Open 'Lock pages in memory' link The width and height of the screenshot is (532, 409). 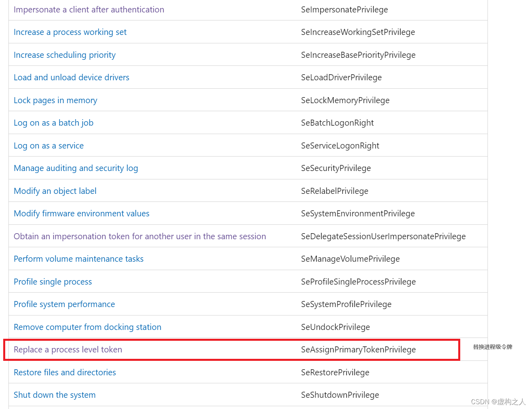55,100
